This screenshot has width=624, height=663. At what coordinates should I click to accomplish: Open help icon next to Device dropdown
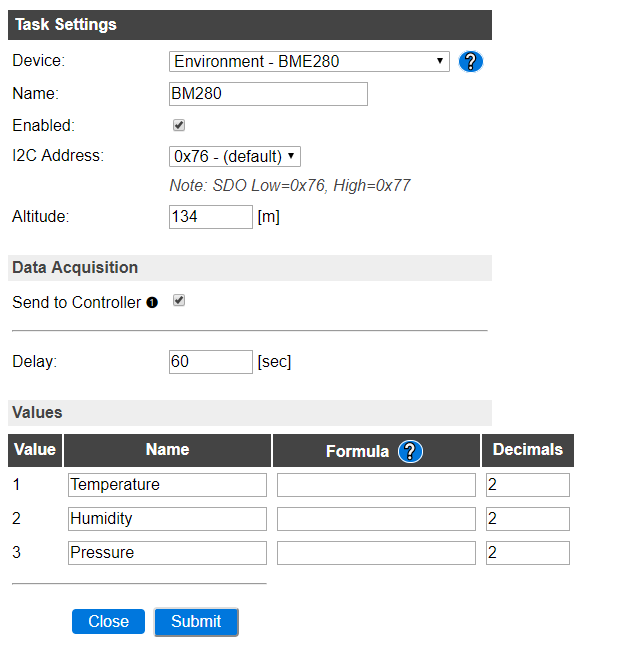470,62
